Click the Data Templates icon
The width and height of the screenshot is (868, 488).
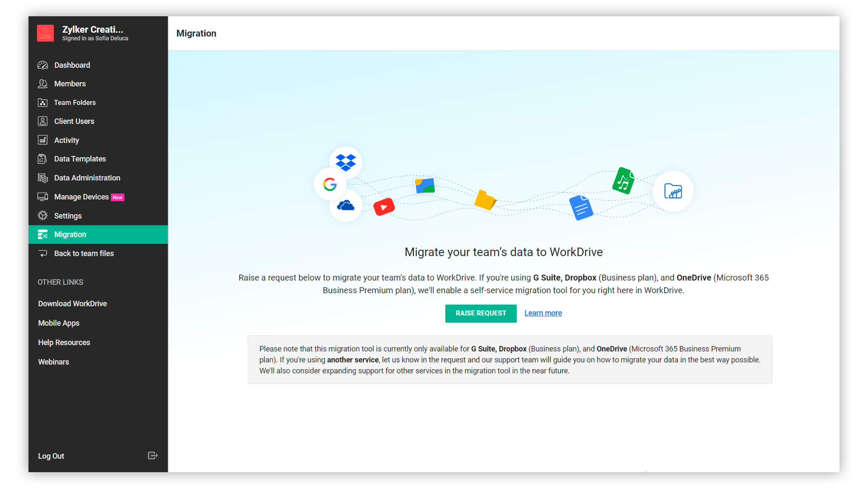42,159
